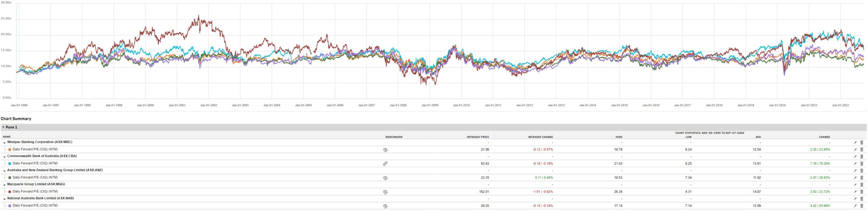
Task: Click the Jan-01-2009 label on the chart axis
Action: 430,105
